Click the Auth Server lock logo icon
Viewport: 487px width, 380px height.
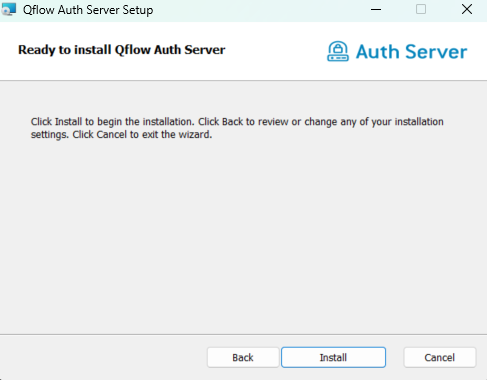[338, 51]
